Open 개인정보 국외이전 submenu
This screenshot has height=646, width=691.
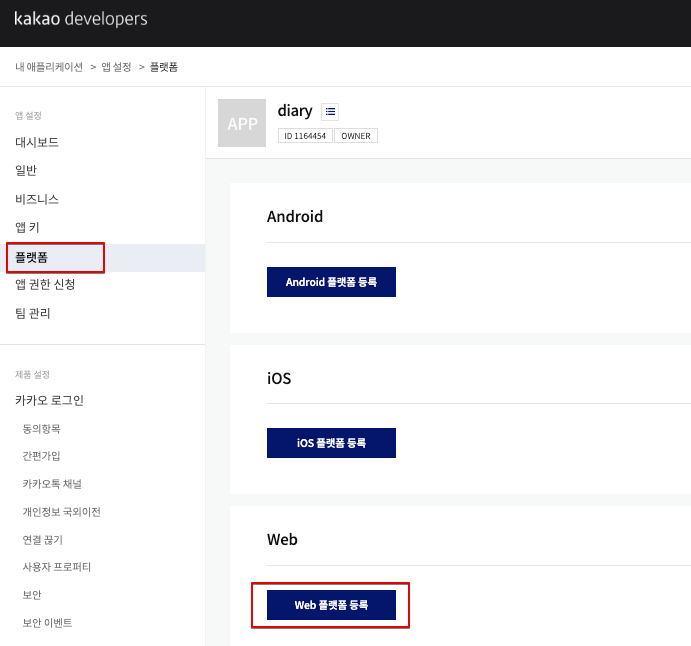tap(62, 512)
